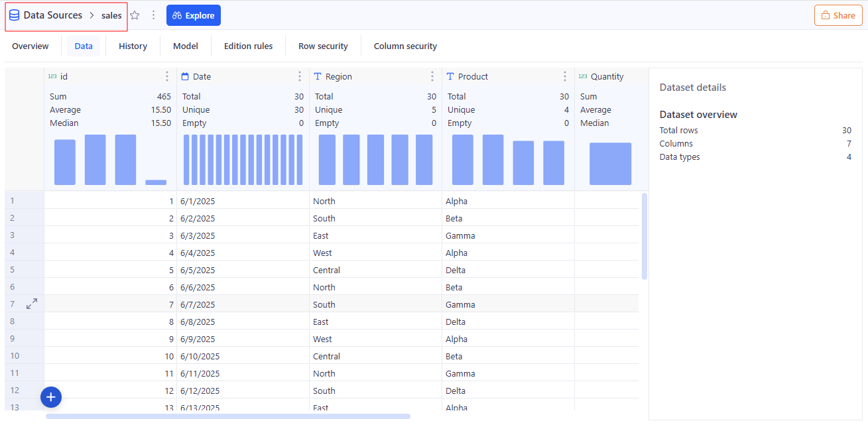Viewport: 868px width, 425px height.
Task: Click the text type icon in Region column
Action: coord(318,77)
